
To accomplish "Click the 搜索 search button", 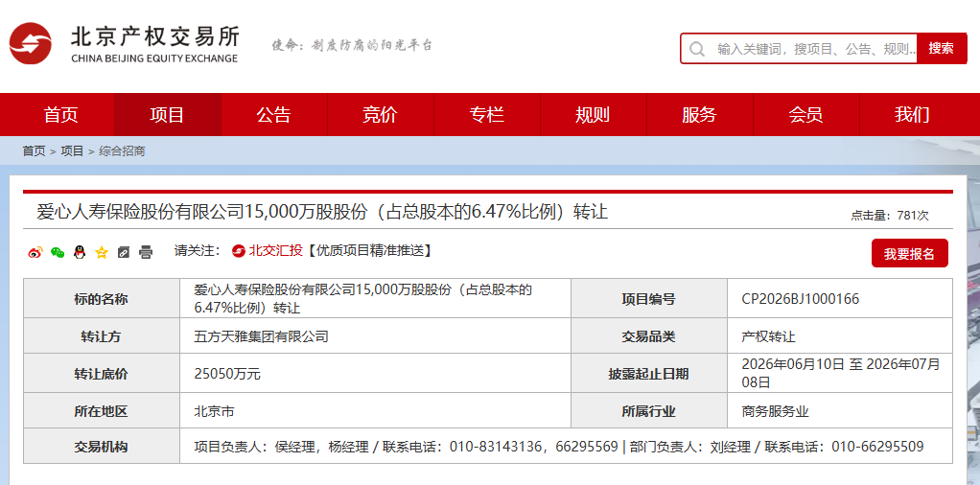I will [x=942, y=49].
